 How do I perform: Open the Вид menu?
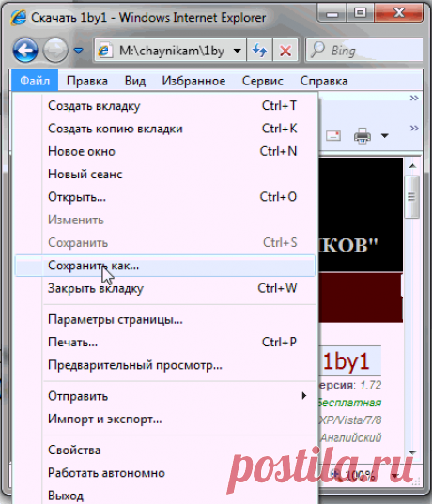(x=135, y=81)
